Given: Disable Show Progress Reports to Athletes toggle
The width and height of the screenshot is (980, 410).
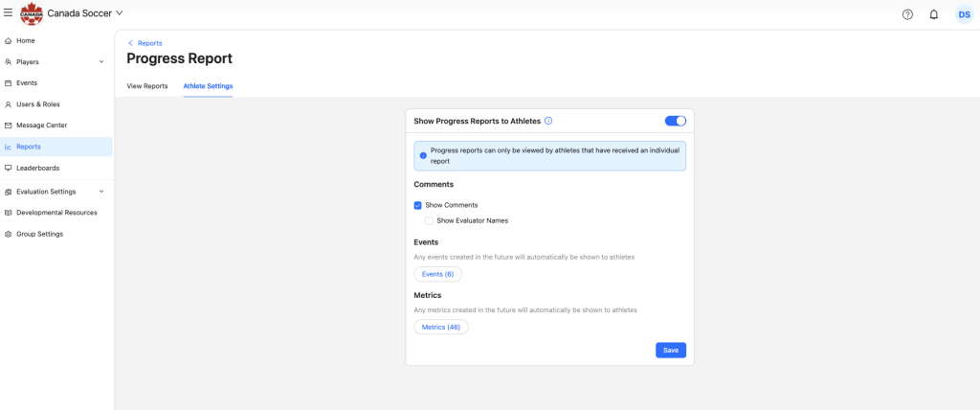Looking at the screenshot, I should tap(675, 121).
